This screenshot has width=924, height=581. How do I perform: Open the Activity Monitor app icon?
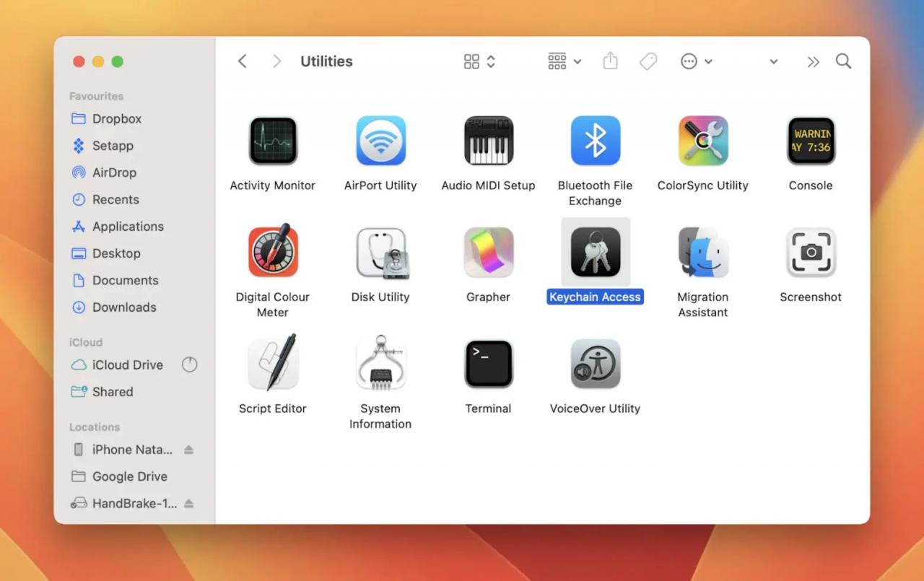[273, 141]
